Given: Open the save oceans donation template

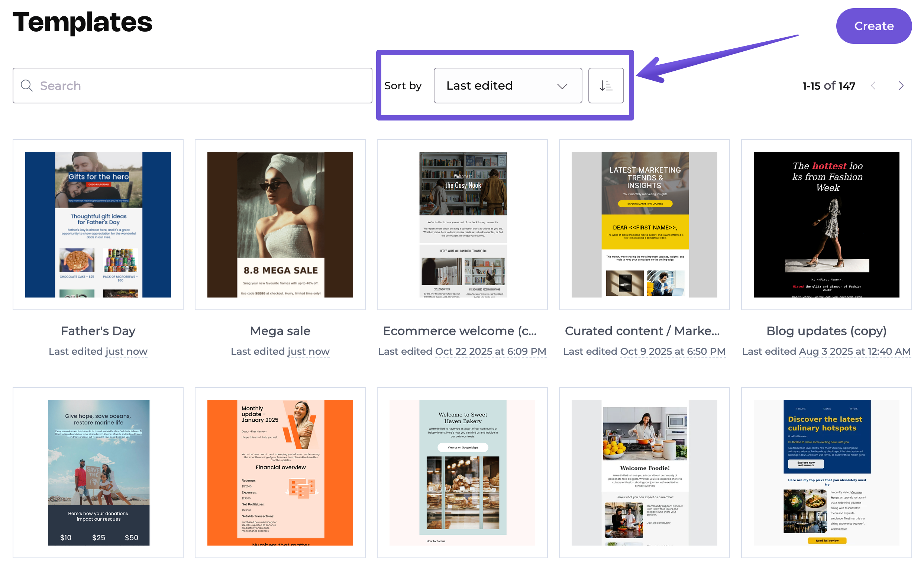Looking at the screenshot, I should (98, 472).
